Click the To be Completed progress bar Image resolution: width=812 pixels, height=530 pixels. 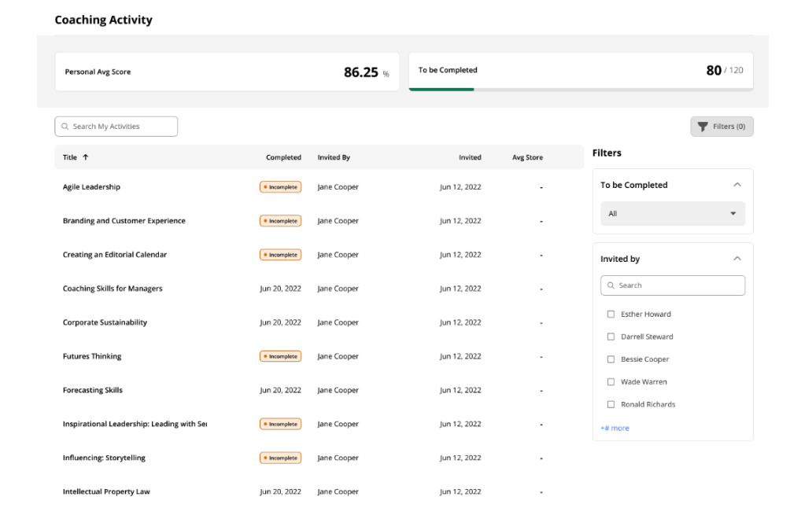(581, 90)
